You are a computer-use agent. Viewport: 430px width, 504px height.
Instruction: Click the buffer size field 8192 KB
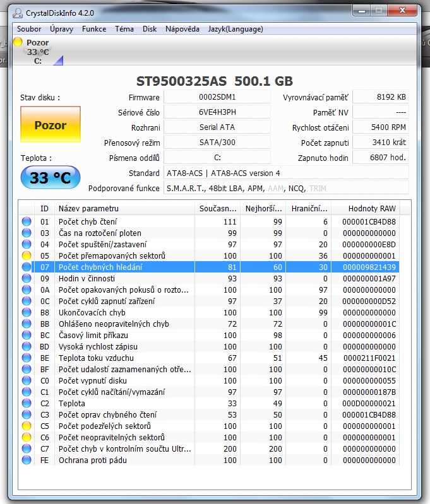381,97
